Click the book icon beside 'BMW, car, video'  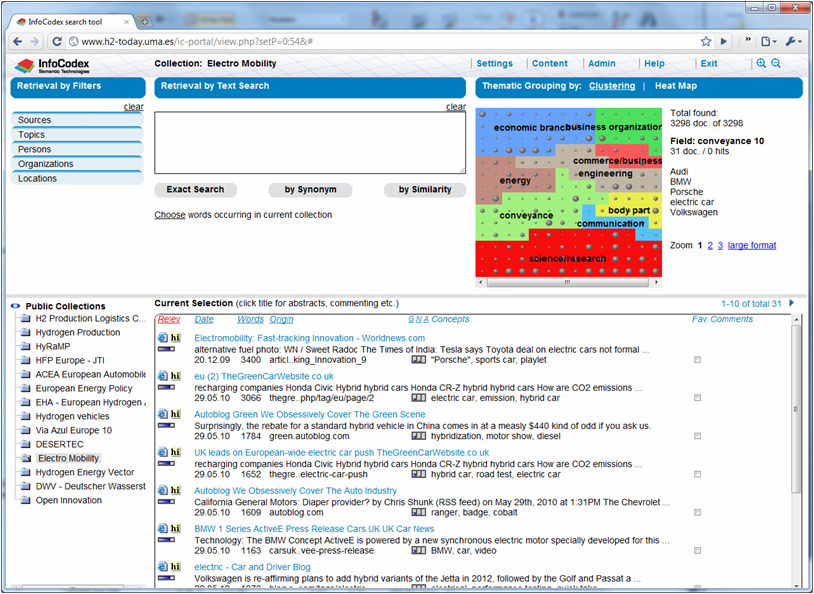pyautogui.click(x=418, y=550)
